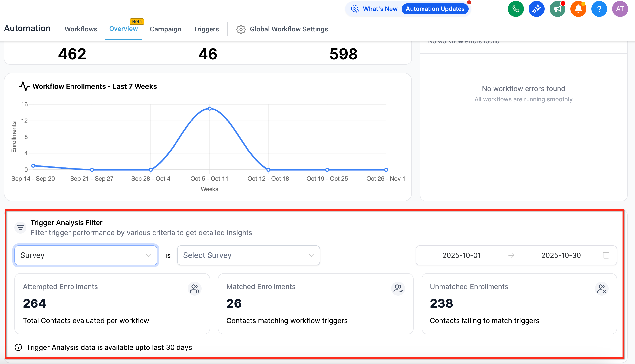Open the Select Survey dropdown
Image resolution: width=635 pixels, height=364 pixels.
pyautogui.click(x=248, y=255)
